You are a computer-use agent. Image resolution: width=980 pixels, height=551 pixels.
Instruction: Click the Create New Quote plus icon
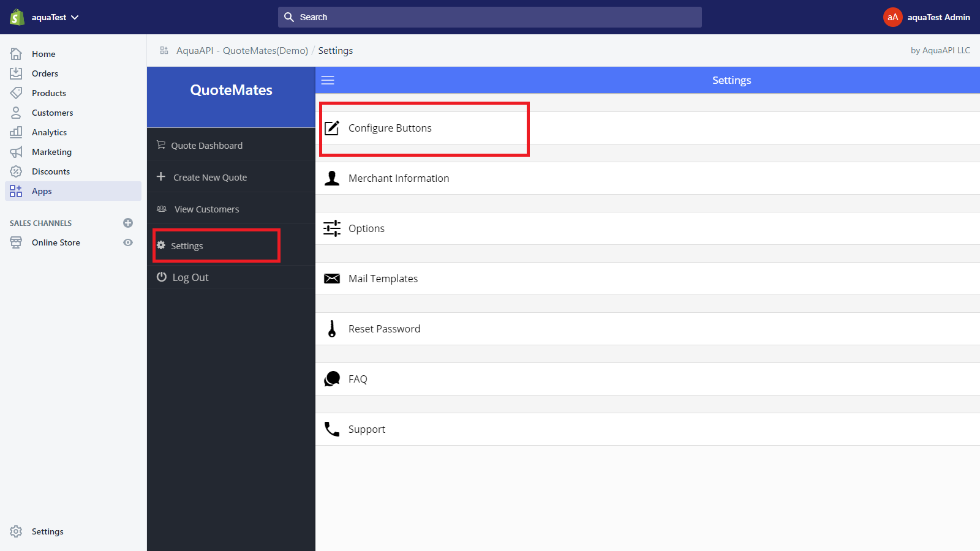(x=161, y=176)
